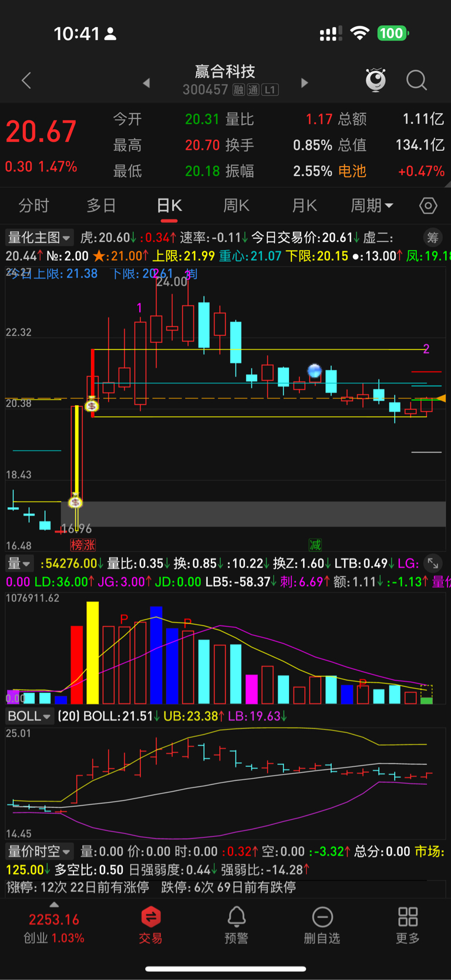
Task: Open the 量化主图 indicator dropdown
Action: (39, 237)
